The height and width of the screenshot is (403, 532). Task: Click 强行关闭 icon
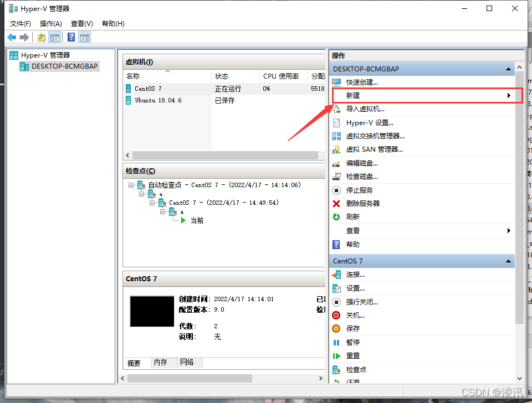point(336,302)
